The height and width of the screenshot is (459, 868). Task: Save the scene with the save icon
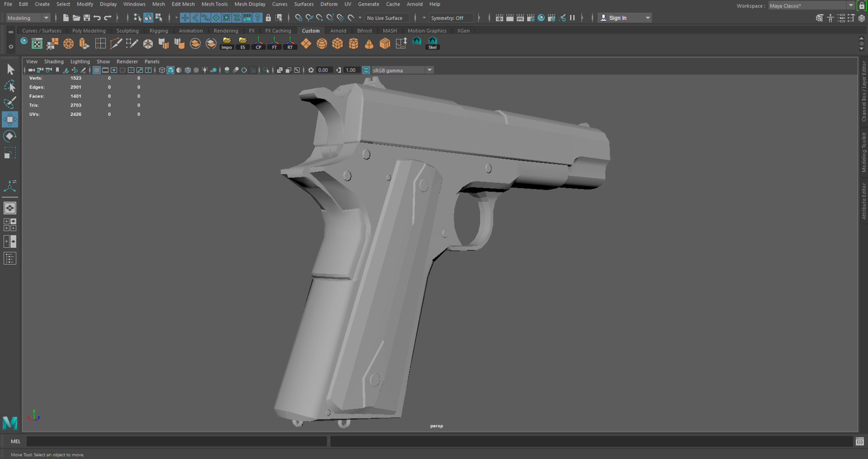87,17
